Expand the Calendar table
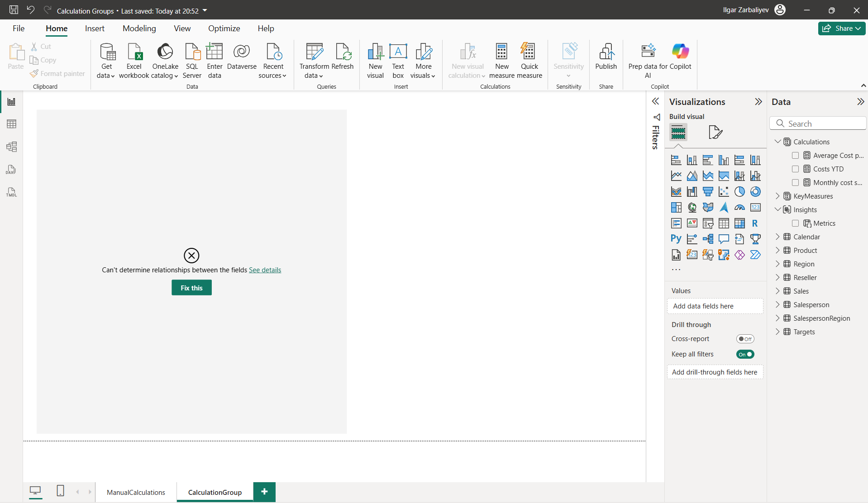The width and height of the screenshot is (868, 503). (777, 237)
